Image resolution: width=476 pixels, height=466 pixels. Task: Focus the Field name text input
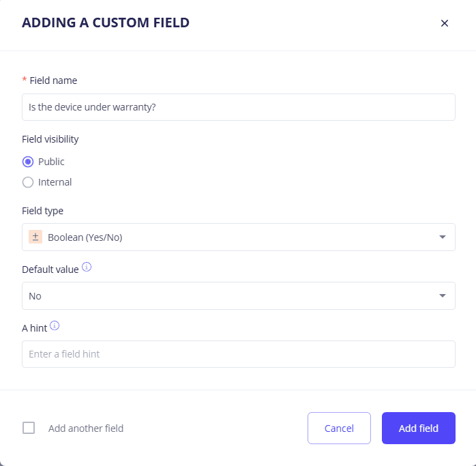point(238,107)
